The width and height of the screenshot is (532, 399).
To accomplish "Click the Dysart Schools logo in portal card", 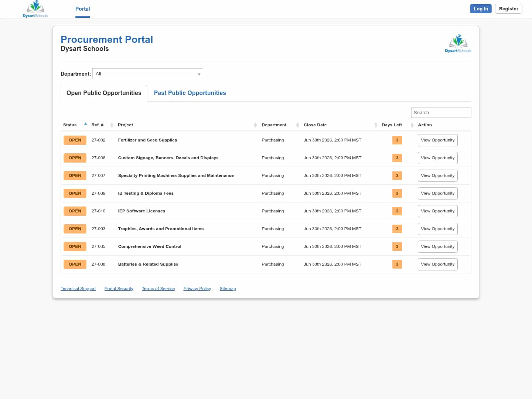I will (458, 44).
